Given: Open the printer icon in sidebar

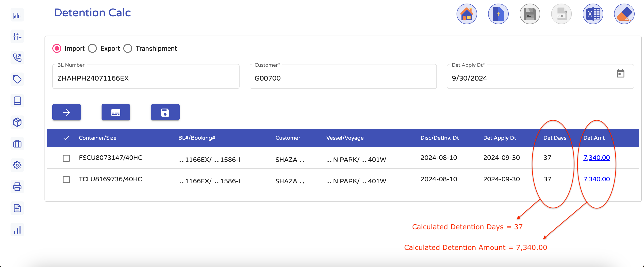Looking at the screenshot, I should [x=17, y=187].
